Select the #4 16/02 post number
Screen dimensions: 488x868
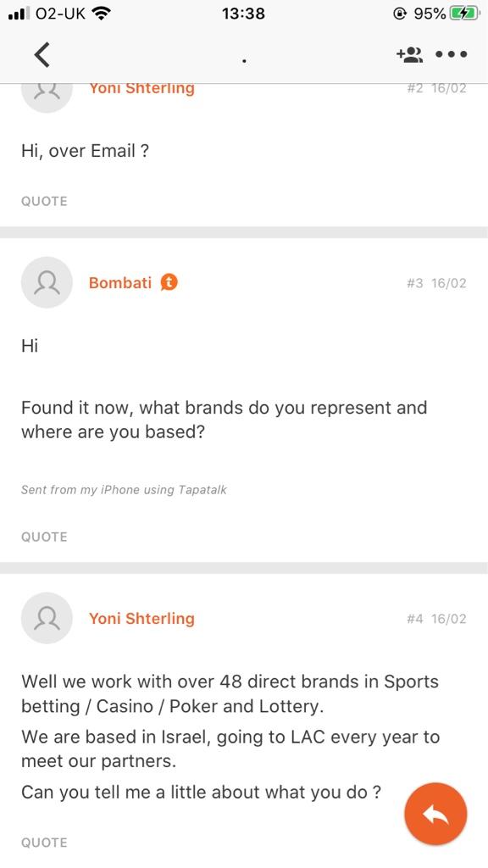click(x=436, y=618)
